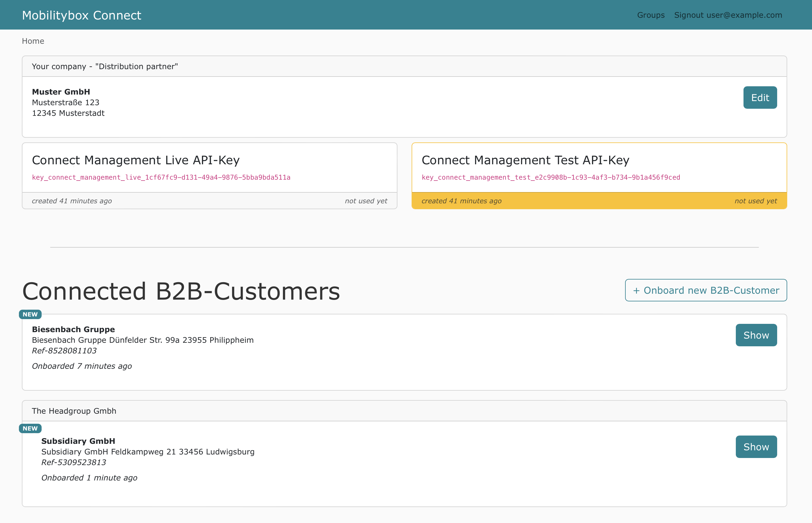The width and height of the screenshot is (812, 523).
Task: Click the test key's created 41 minutes ago
Action: [x=462, y=201]
